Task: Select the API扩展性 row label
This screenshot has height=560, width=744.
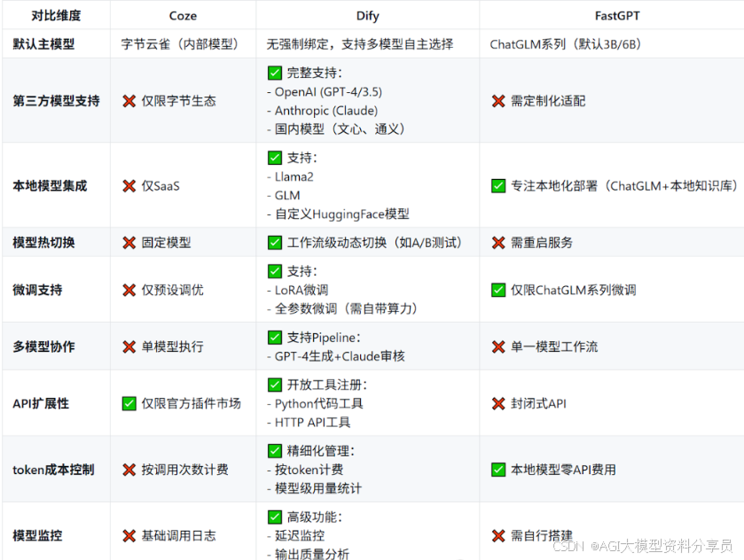Action: 41,403
